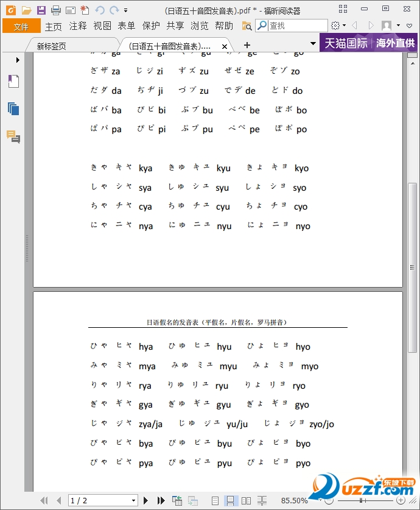Click the 85.50% zoom level box

[294, 500]
